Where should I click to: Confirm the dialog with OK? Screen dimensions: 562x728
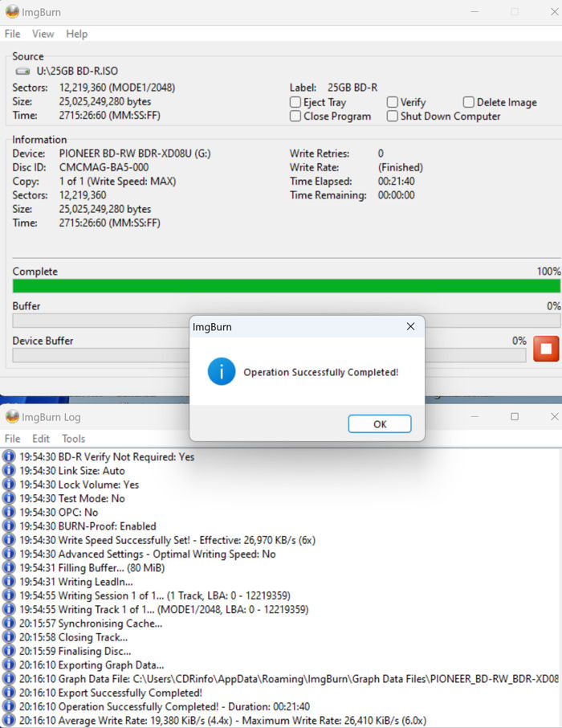pyautogui.click(x=380, y=424)
